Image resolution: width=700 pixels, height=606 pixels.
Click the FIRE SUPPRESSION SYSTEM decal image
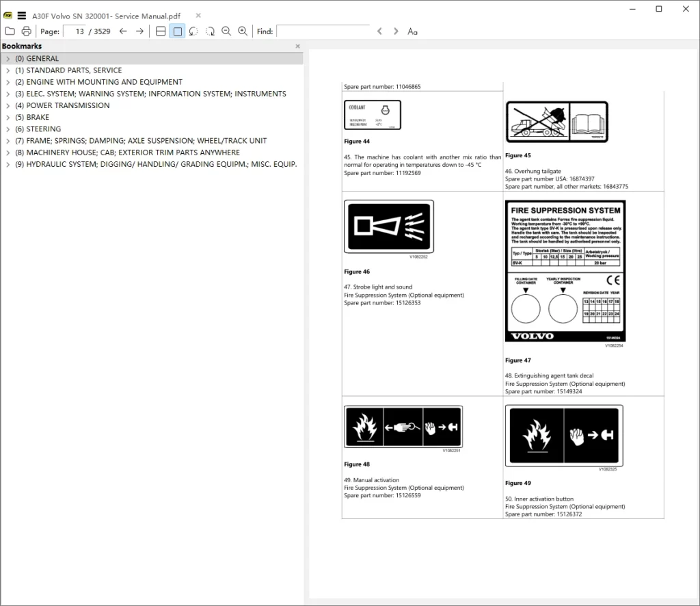pyautogui.click(x=565, y=271)
